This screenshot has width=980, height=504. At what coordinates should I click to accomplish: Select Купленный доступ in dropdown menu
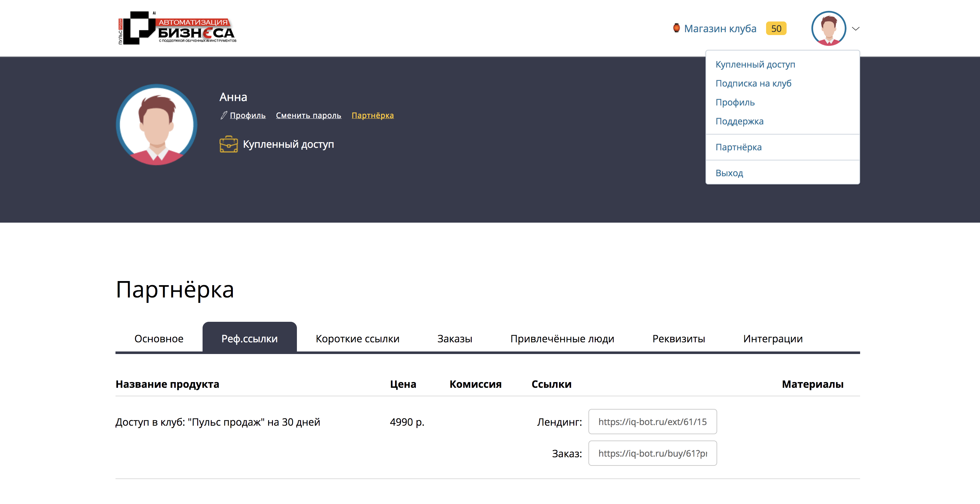755,64
